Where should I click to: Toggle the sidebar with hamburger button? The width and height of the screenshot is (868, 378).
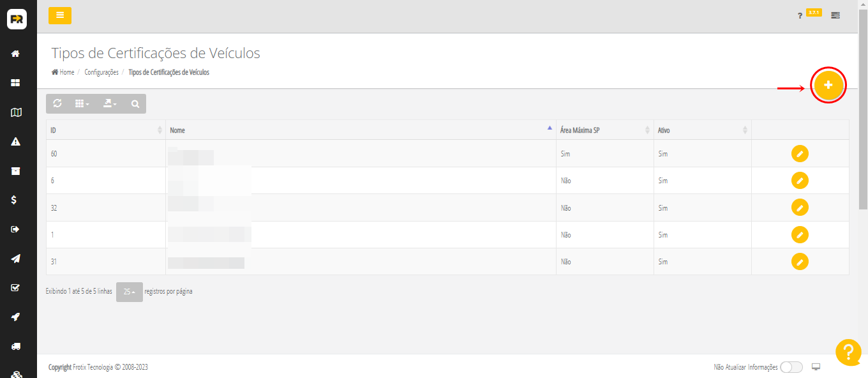[60, 15]
